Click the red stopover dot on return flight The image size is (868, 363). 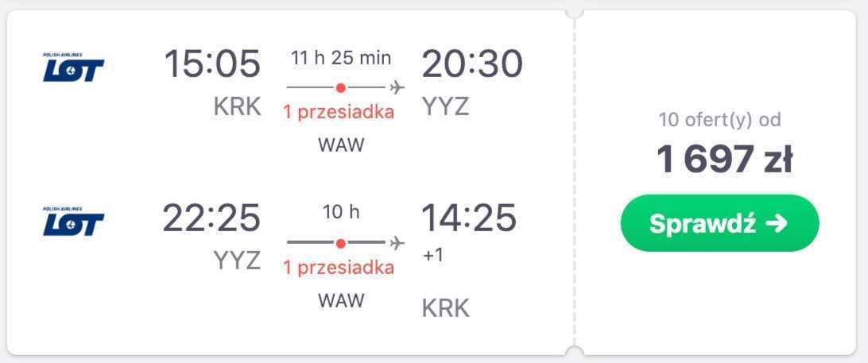click(341, 243)
